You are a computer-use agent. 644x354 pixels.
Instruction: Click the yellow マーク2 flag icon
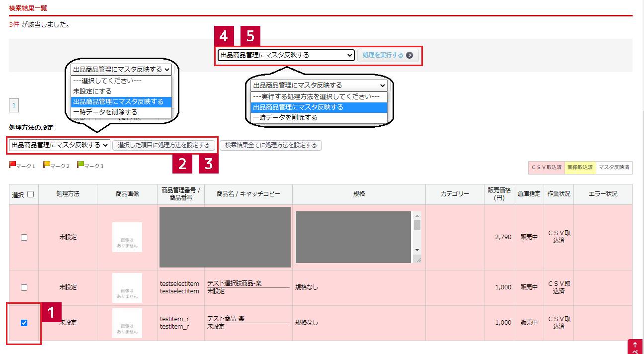46,165
